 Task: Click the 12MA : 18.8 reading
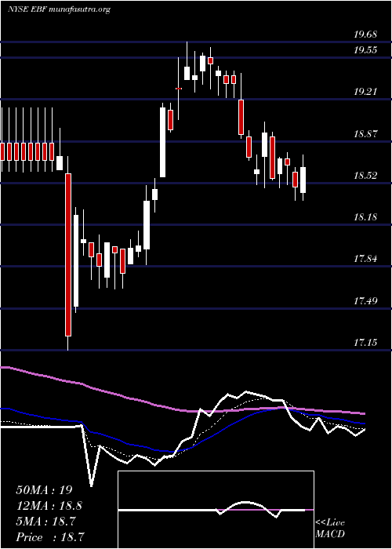coord(49,506)
